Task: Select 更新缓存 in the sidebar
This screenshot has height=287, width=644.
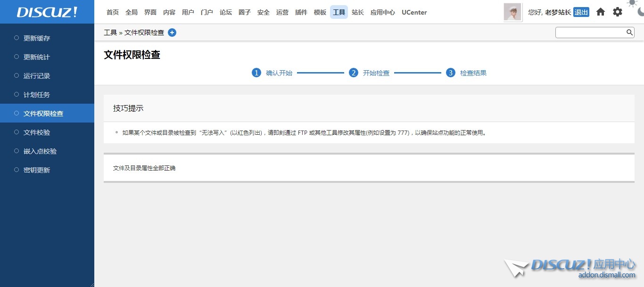Action: tap(37, 38)
